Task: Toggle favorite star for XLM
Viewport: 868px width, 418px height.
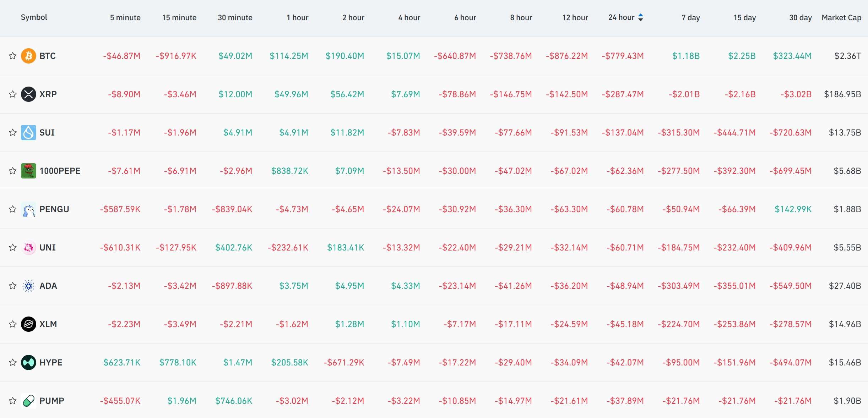Action: click(x=13, y=324)
